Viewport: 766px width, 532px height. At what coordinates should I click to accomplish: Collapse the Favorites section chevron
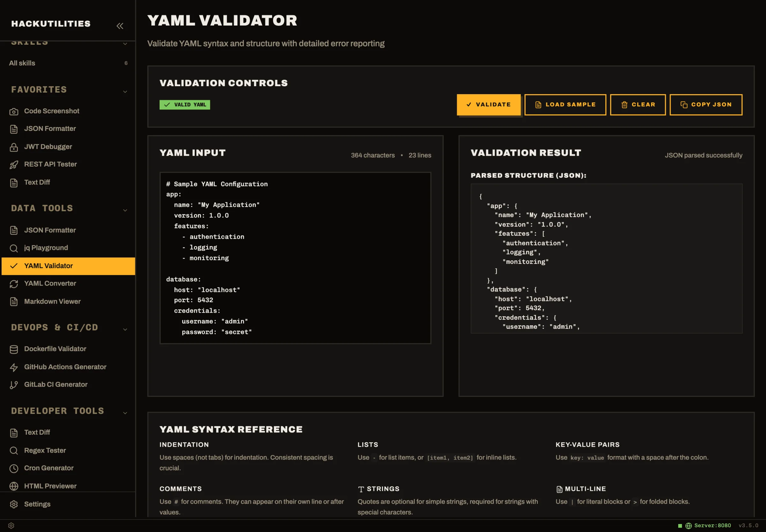pos(125,92)
